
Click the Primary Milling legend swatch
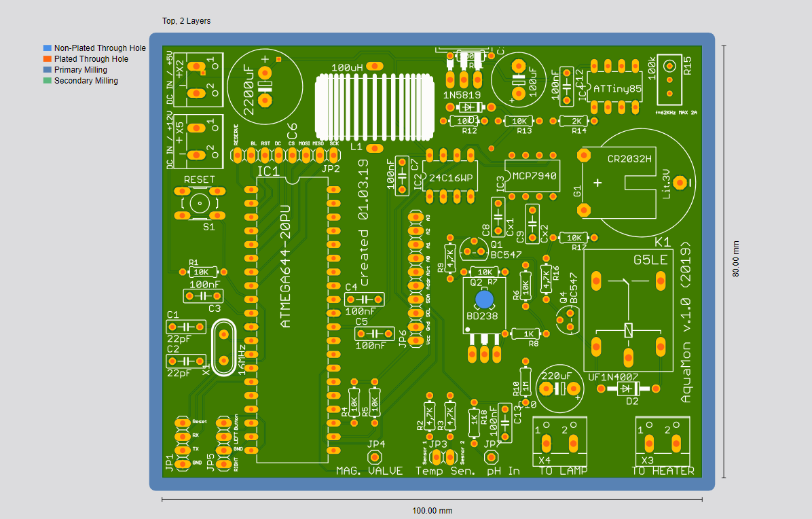[47, 69]
